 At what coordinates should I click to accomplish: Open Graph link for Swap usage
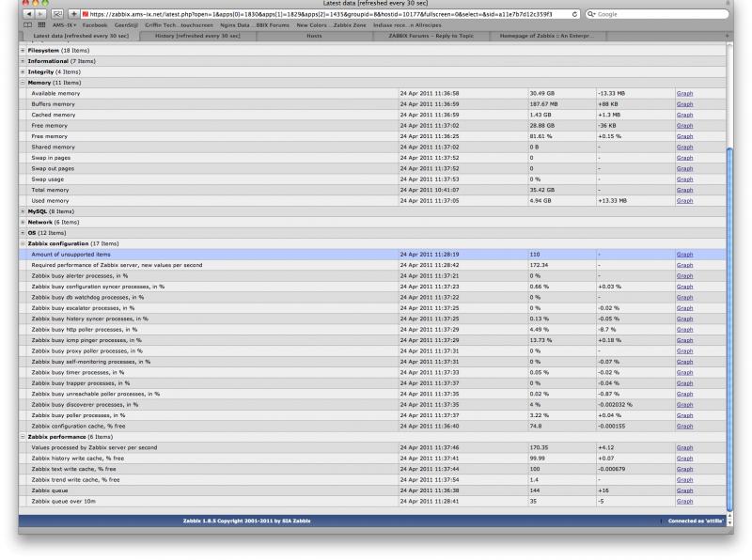684,179
